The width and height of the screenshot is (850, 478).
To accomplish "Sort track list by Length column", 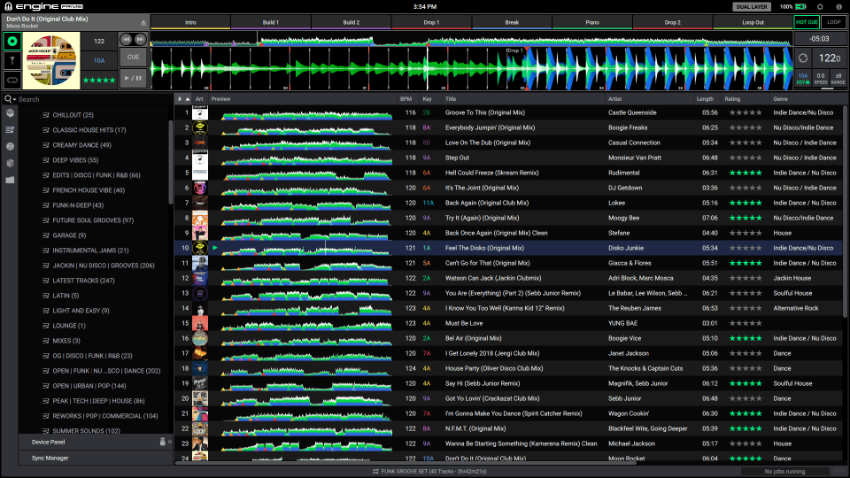I will [x=705, y=99].
